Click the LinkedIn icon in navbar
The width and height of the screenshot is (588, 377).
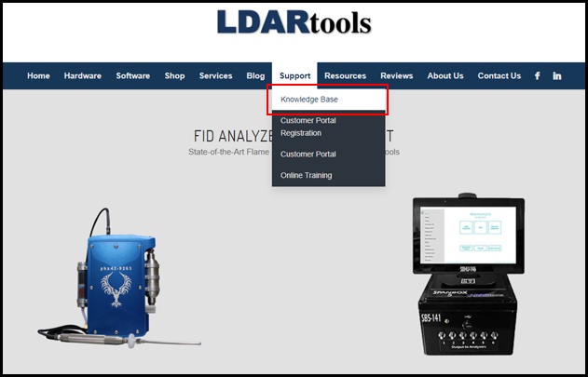coord(557,76)
